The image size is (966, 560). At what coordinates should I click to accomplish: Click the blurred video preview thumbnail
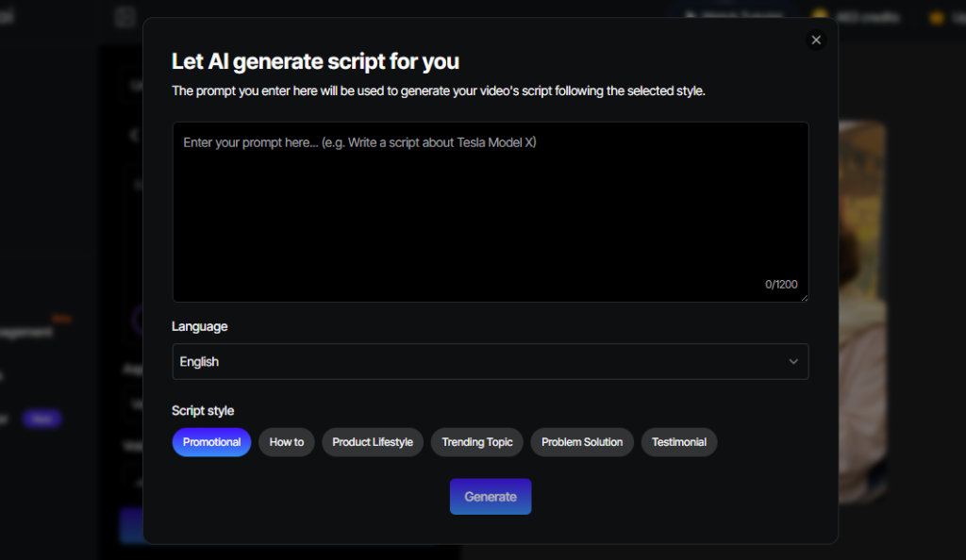point(862,311)
